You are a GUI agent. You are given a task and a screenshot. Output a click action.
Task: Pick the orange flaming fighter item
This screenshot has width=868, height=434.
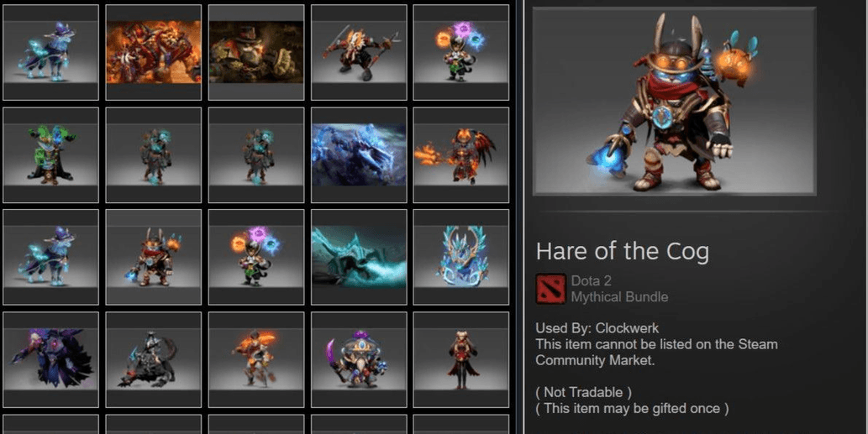tap(256, 359)
